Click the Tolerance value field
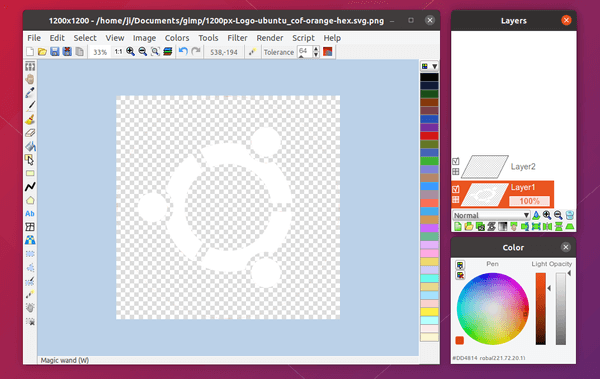The image size is (600, 379). (305, 52)
